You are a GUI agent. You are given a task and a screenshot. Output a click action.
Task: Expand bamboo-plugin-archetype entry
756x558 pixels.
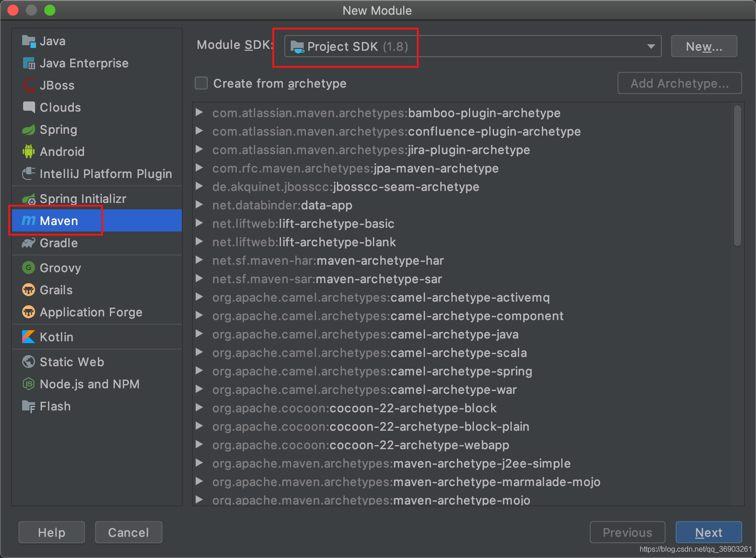point(199,113)
